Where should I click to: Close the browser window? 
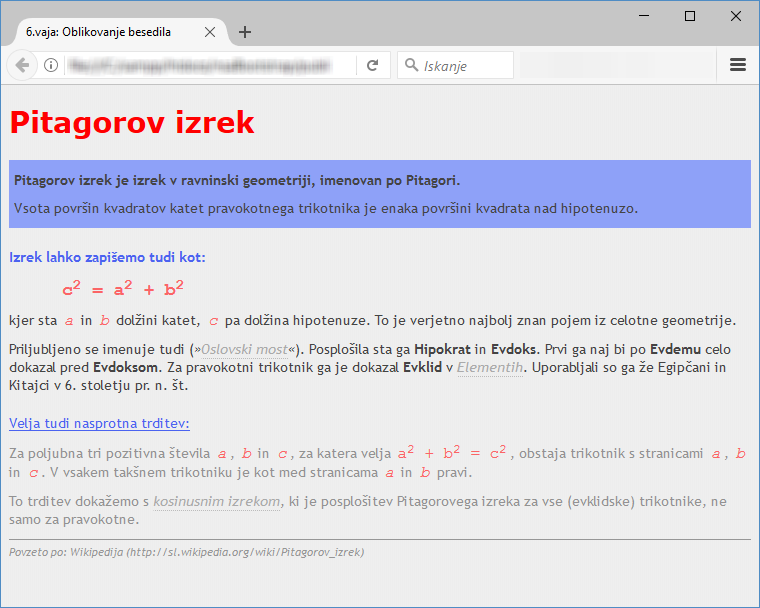pyautogui.click(x=736, y=16)
